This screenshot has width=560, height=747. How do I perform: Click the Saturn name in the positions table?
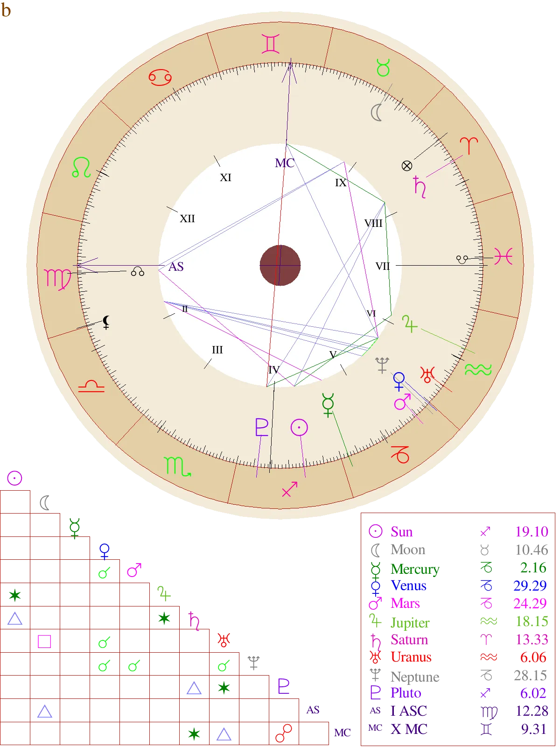(x=409, y=640)
